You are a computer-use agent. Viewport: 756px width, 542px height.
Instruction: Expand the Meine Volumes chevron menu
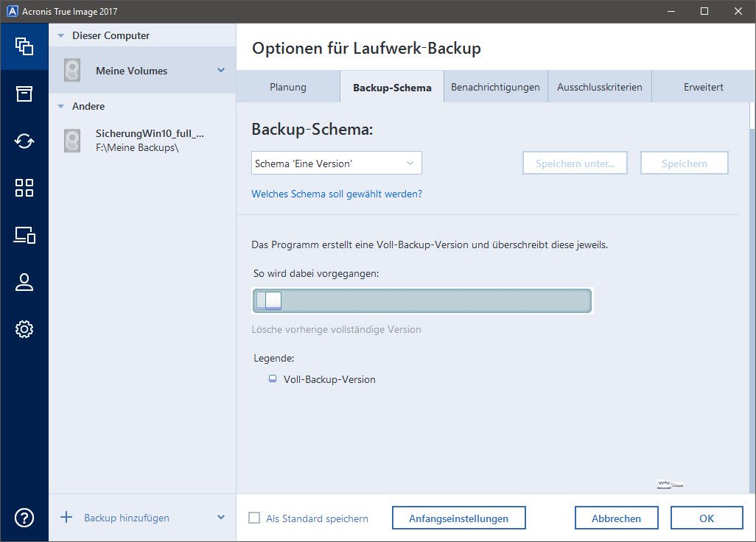[221, 71]
